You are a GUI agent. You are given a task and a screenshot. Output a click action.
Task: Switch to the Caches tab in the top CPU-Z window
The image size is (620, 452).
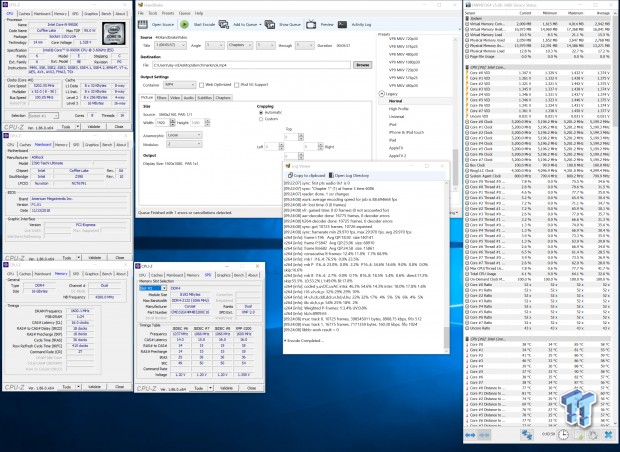(25, 13)
